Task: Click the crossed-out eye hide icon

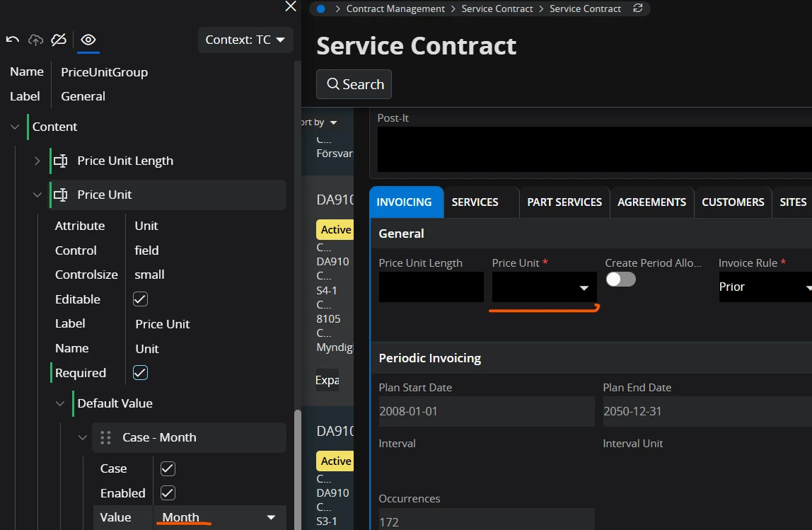Action: pos(59,40)
